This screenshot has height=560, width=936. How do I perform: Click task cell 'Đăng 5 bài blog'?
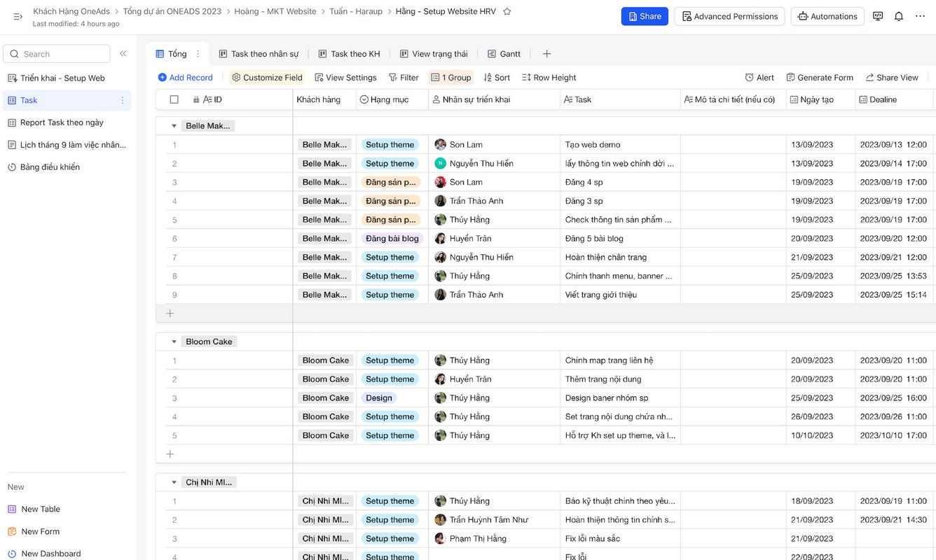[x=620, y=239]
